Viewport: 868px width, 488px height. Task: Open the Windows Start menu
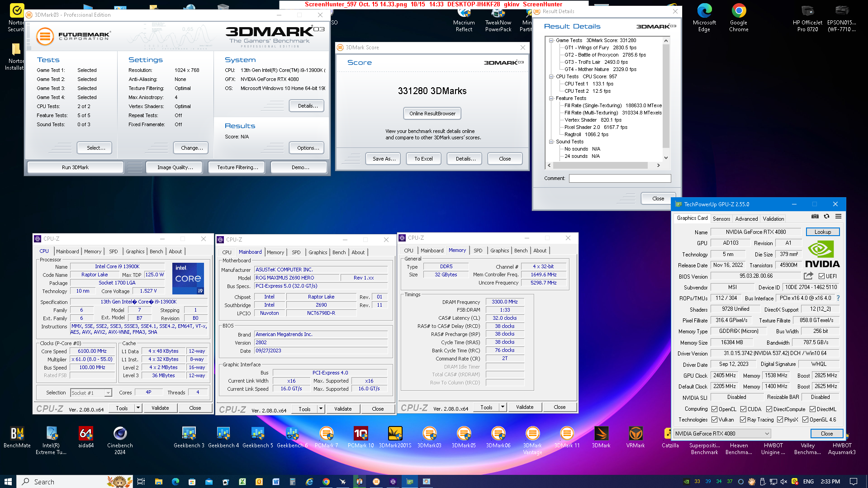(x=8, y=482)
